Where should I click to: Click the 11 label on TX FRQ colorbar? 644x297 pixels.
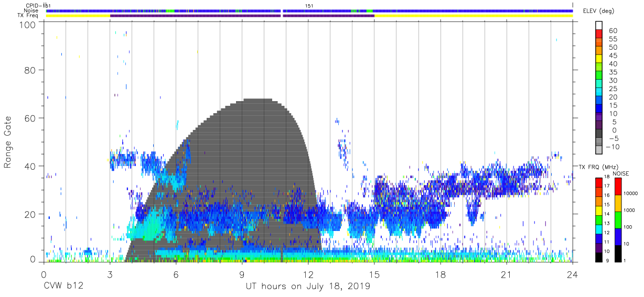pyautogui.click(x=607, y=242)
